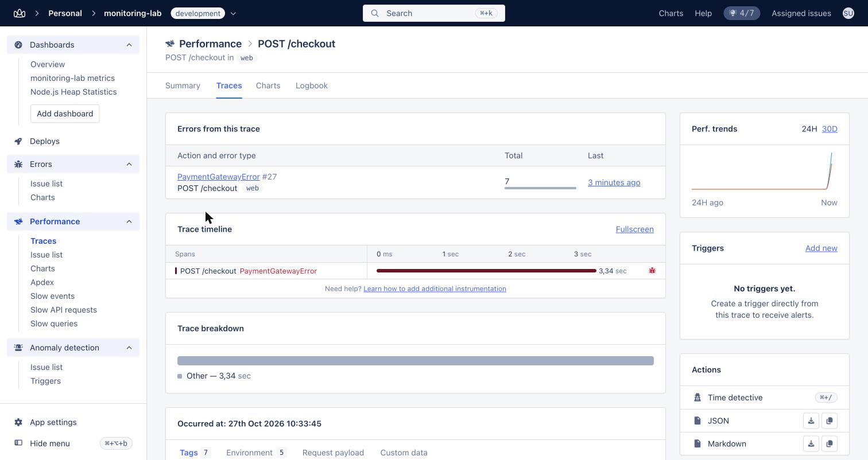Click the Hide menu panel icon
The width and height of the screenshot is (868, 460).
coord(18,443)
